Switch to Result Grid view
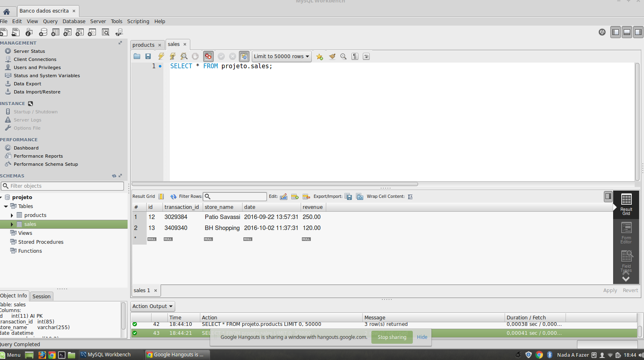 [x=626, y=204]
